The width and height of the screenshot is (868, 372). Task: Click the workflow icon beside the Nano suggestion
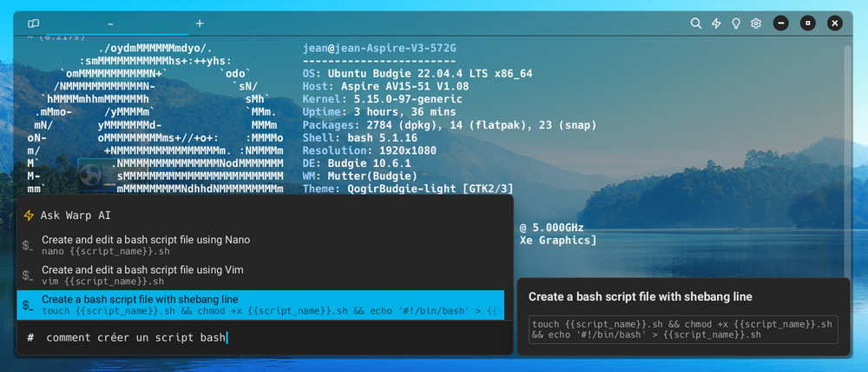coord(28,246)
